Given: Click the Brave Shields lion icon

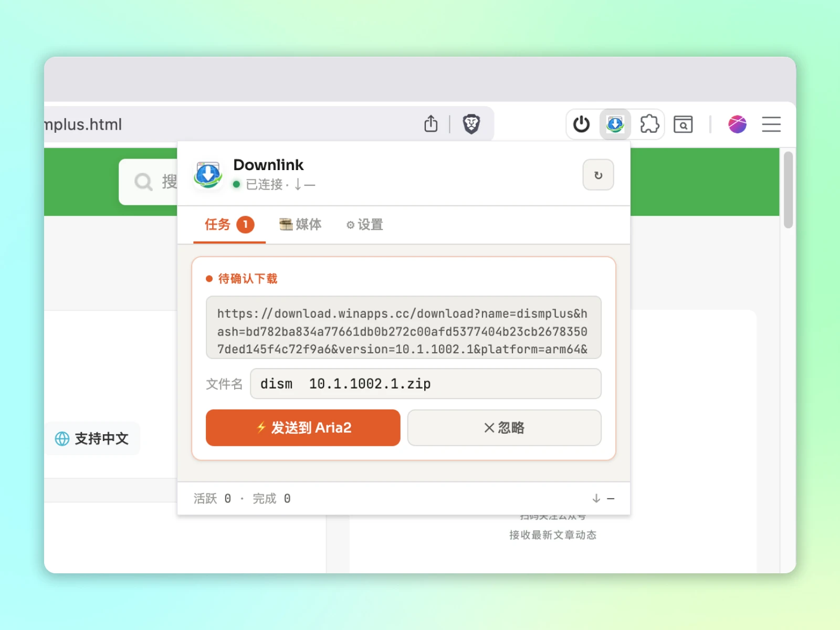Looking at the screenshot, I should pos(472,124).
